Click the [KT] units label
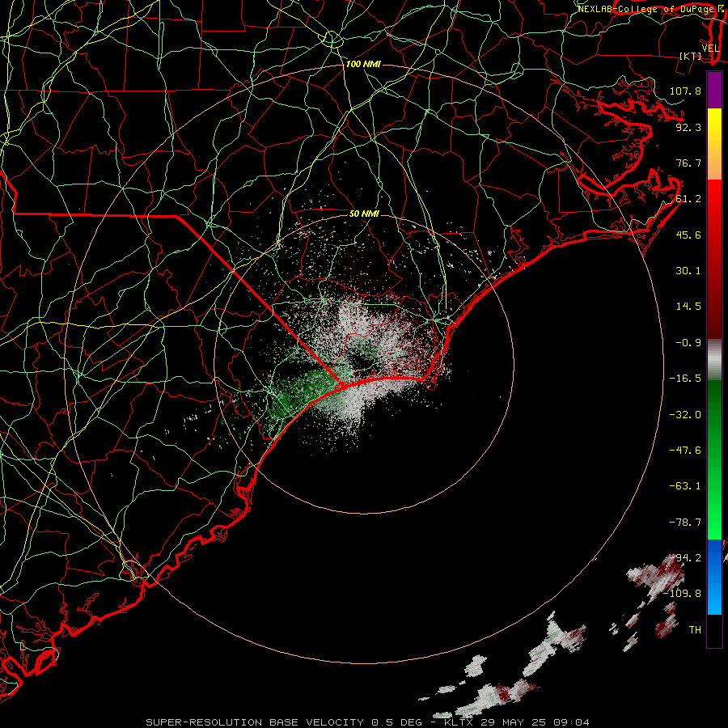 tap(691, 56)
